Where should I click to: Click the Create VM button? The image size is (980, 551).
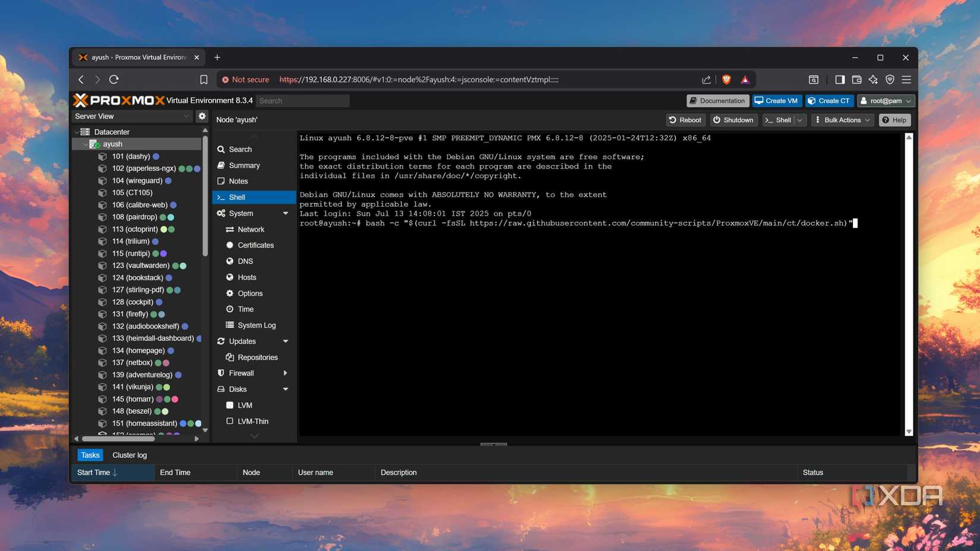[776, 101]
